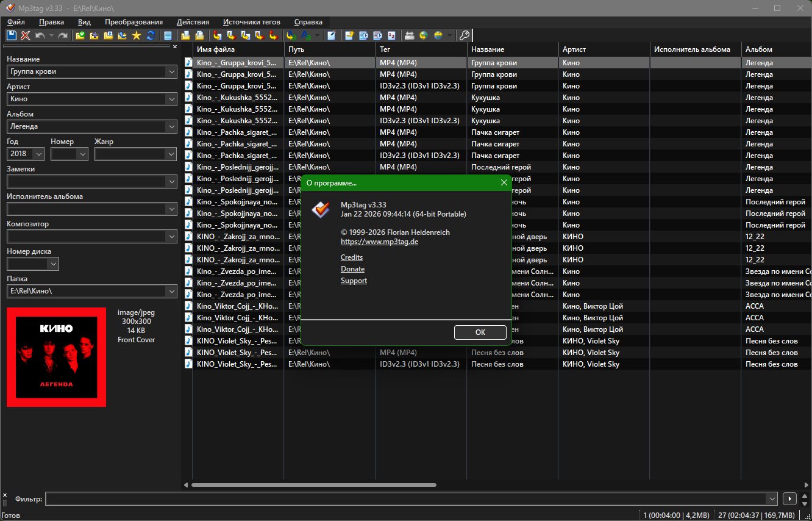Open the Год year dropdown
The height and width of the screenshot is (521, 812).
(39, 154)
